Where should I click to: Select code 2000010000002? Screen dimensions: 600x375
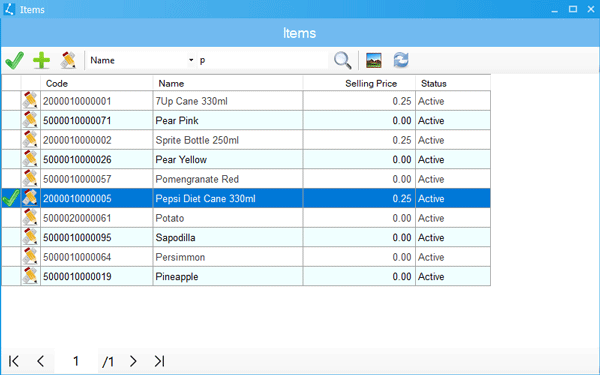(96, 140)
